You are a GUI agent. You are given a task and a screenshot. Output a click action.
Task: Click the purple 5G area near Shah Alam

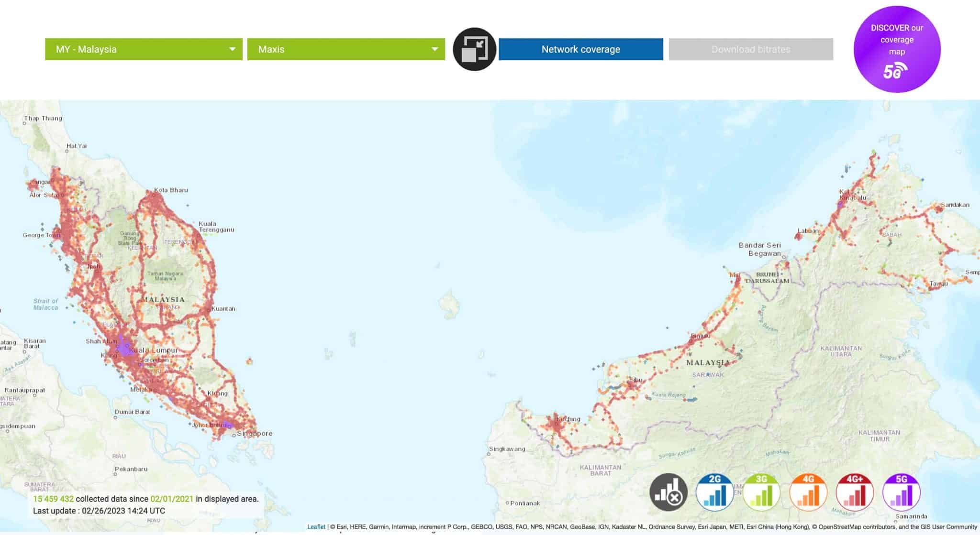click(x=124, y=347)
